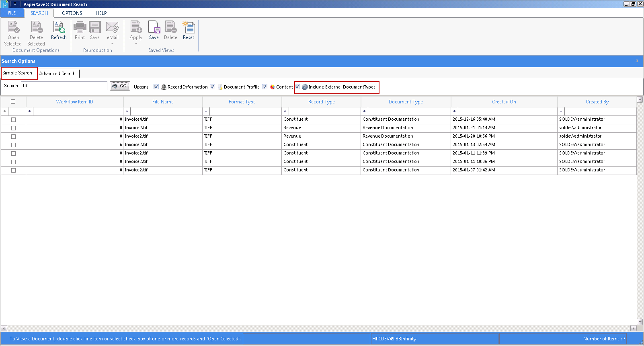Select checkbox for row with Workflow Item ID 6
644x346 pixels.
pyautogui.click(x=14, y=145)
